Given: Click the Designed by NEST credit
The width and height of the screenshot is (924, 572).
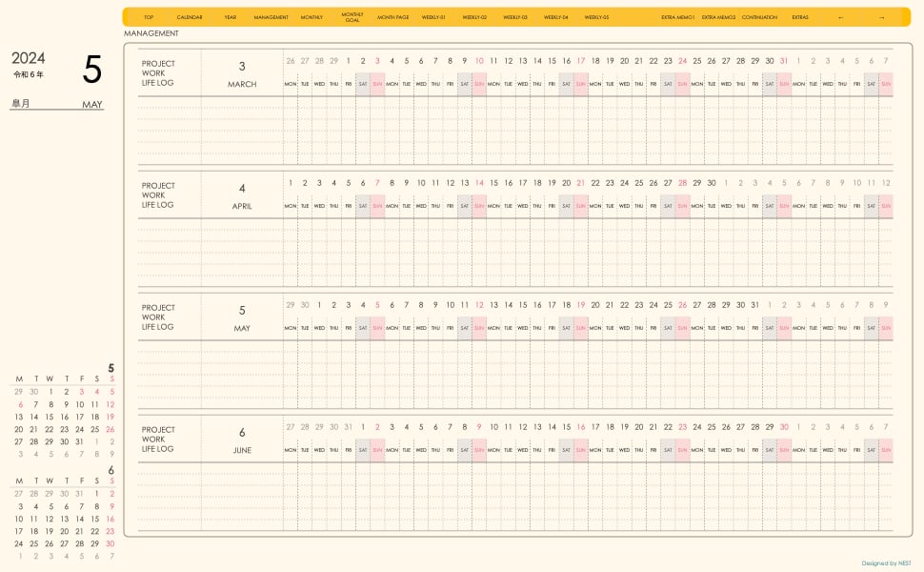Looking at the screenshot, I should (886, 563).
